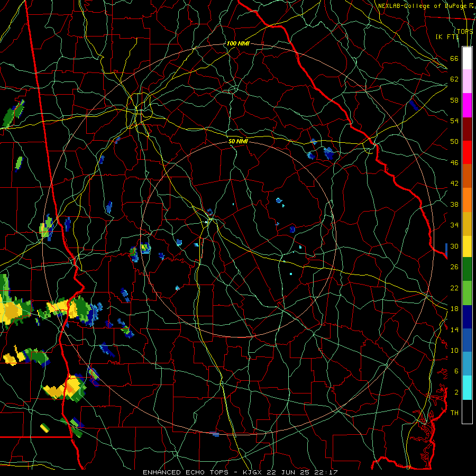Click the legend value 34
This screenshot has height=476, width=476.
click(x=454, y=225)
